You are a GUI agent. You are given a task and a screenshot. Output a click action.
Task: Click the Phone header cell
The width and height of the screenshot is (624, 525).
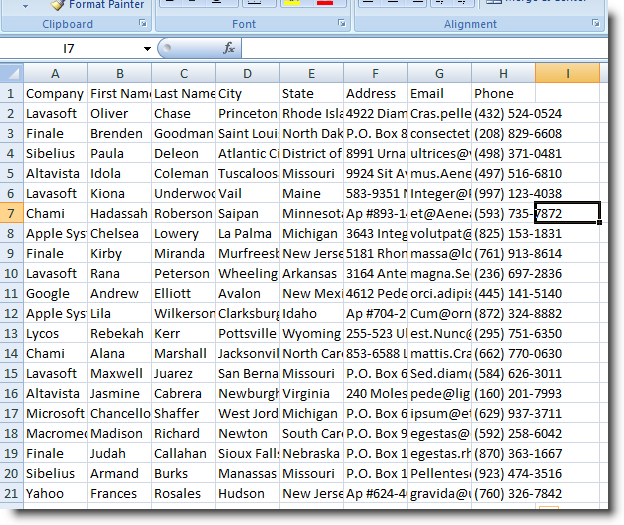point(503,94)
